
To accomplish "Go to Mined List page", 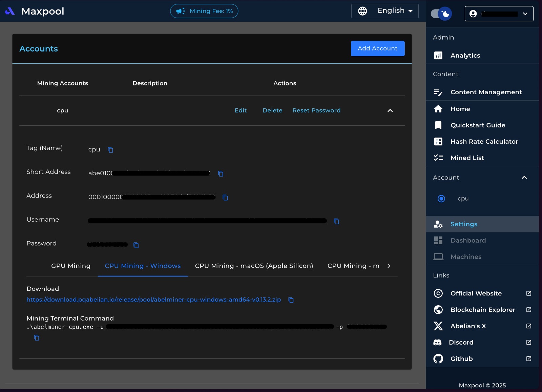I will [x=482, y=158].
